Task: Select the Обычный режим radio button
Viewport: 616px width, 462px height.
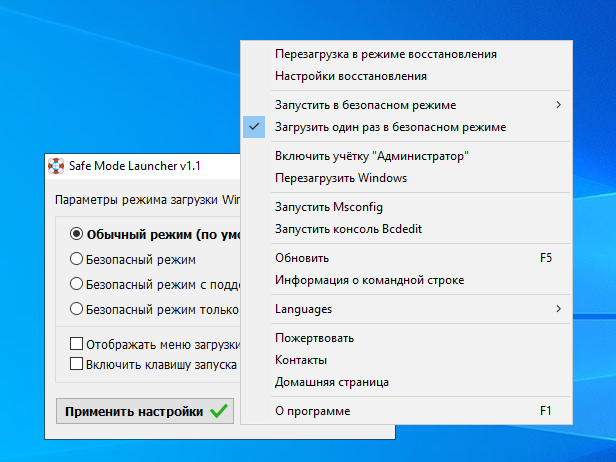Action: coord(76,234)
